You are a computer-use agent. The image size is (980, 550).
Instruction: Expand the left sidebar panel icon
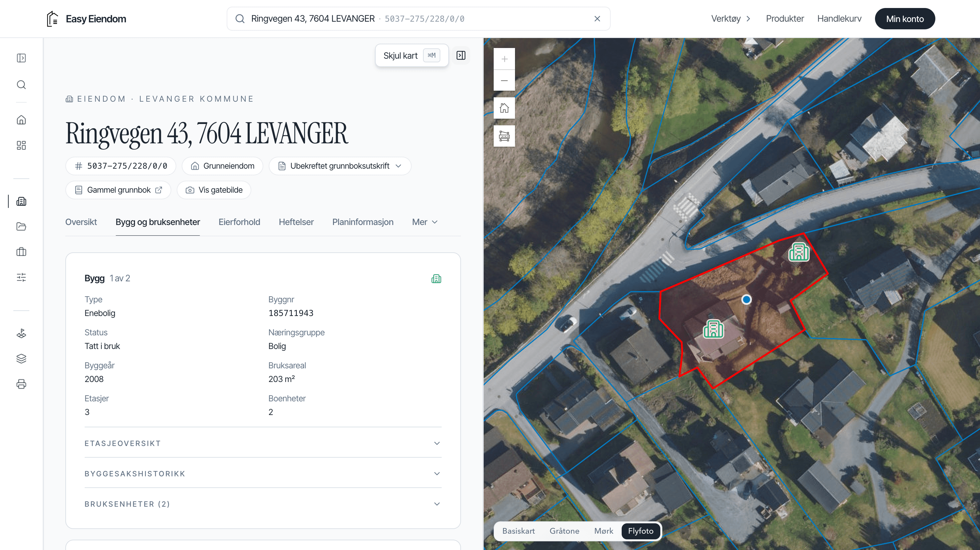point(21,58)
